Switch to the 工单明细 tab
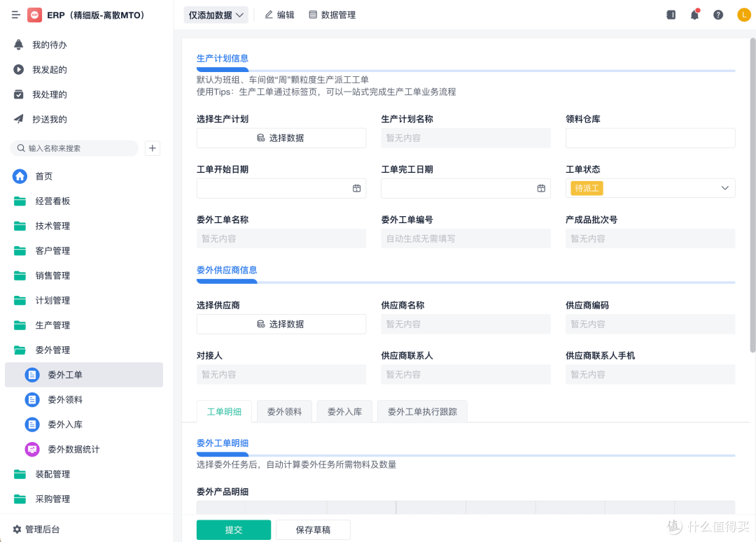Viewport: 756px width, 542px height. click(x=224, y=411)
